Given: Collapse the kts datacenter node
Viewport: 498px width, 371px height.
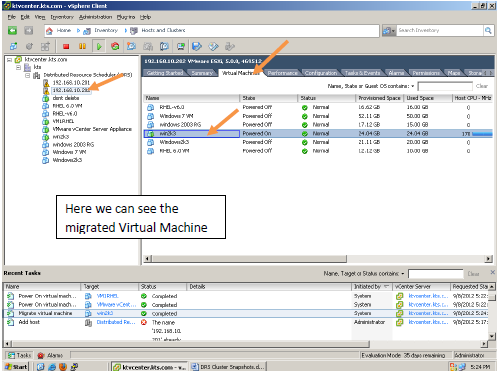Looking at the screenshot, I should click(x=18, y=67).
